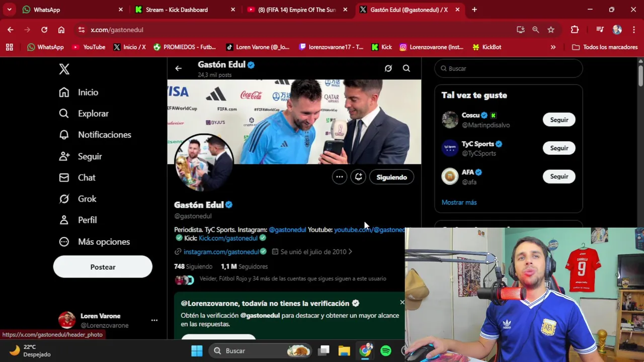The image size is (644, 362).
Task: Click the Grok icon on the profile header
Action: 388,68
